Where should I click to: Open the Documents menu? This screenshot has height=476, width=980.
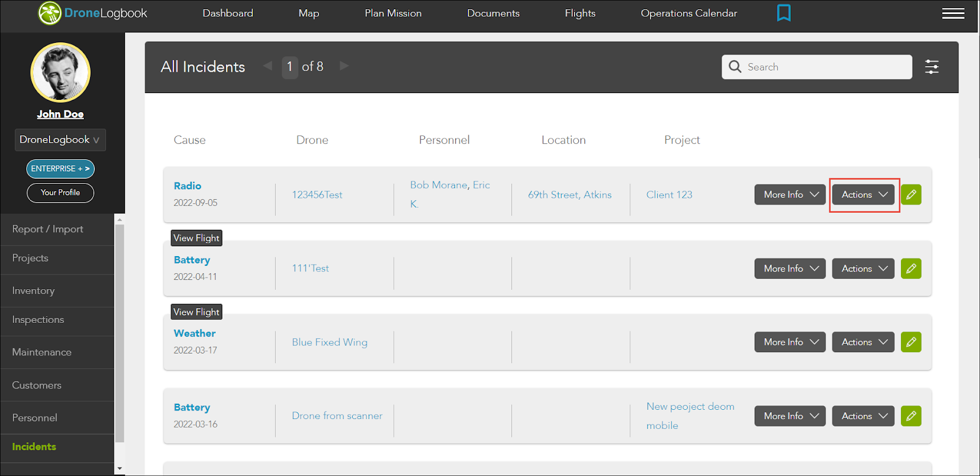click(493, 13)
